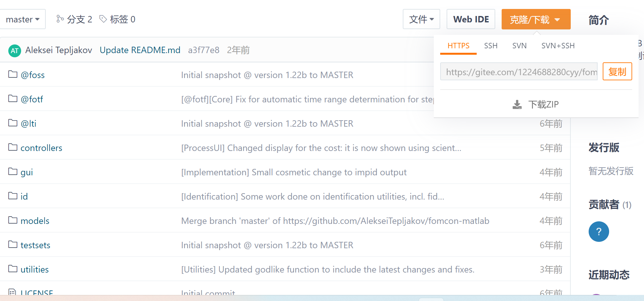The height and width of the screenshot is (301, 644).
Task: Click the folder icon for @foss
Action: 13,74
